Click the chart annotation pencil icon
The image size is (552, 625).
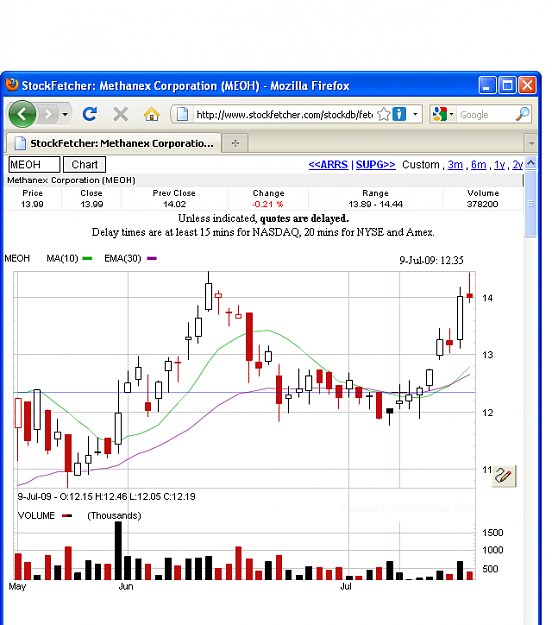[504, 476]
